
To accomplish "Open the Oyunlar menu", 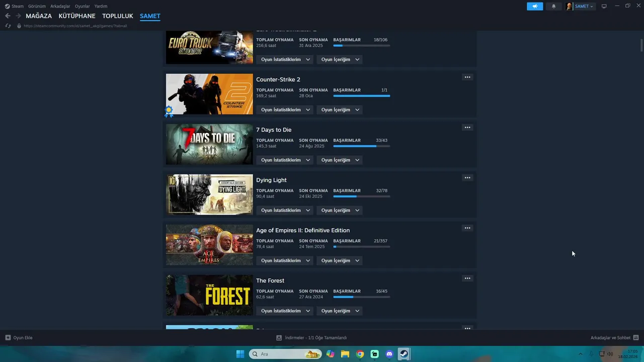I will pyautogui.click(x=82, y=6).
